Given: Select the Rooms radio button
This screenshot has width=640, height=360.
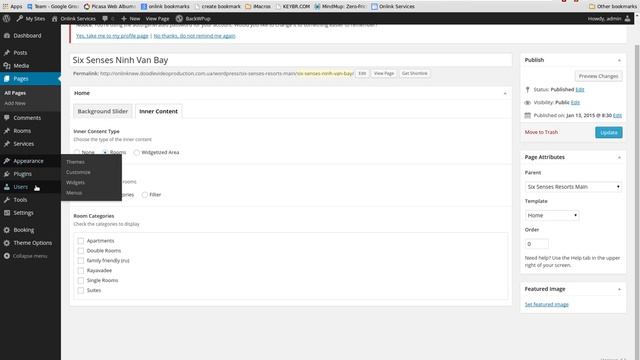Looking at the screenshot, I should [105, 152].
